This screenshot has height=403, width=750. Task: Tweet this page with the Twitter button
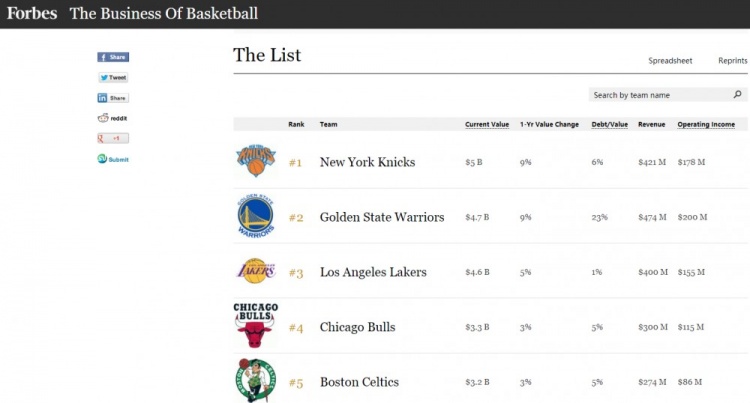pos(113,77)
